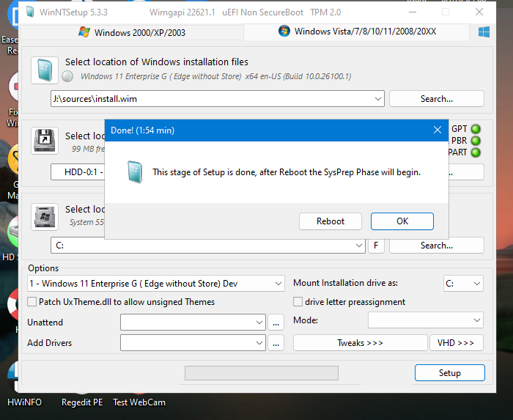Screen dimensions: 513x420
Task: Expand the C: installation drive dropdown
Action: coord(358,246)
